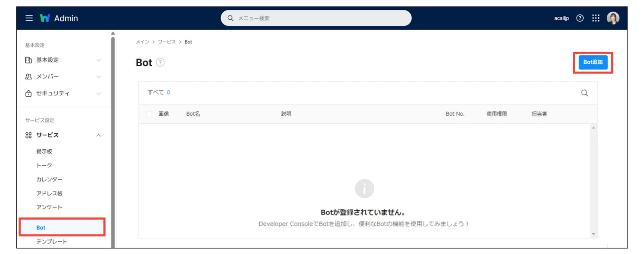Image resolution: width=644 pixels, height=254 pixels.
Task: Select カレンダー in the sidebar
Action: pos(49,180)
